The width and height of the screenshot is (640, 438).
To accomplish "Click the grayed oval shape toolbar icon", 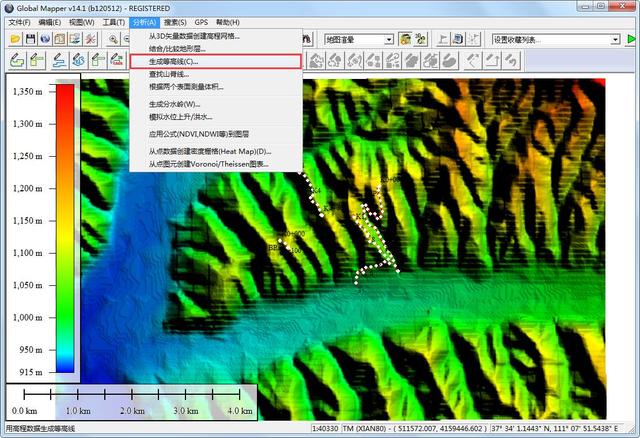I will click(450, 61).
